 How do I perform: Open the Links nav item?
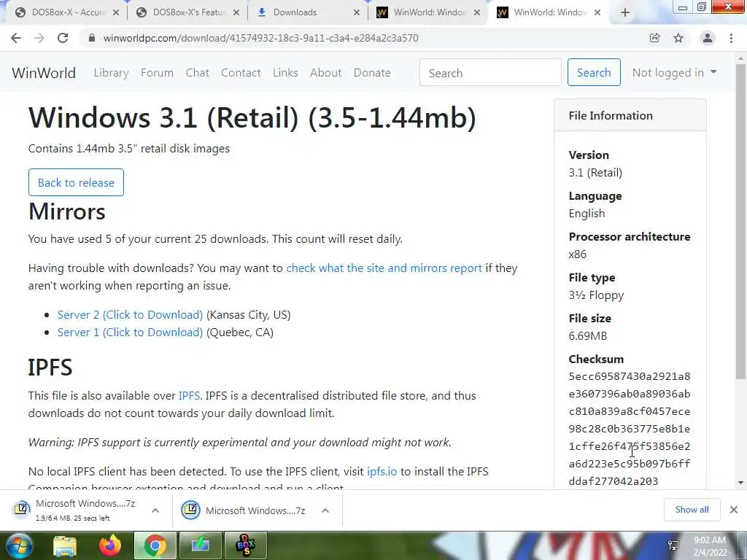pyautogui.click(x=285, y=73)
